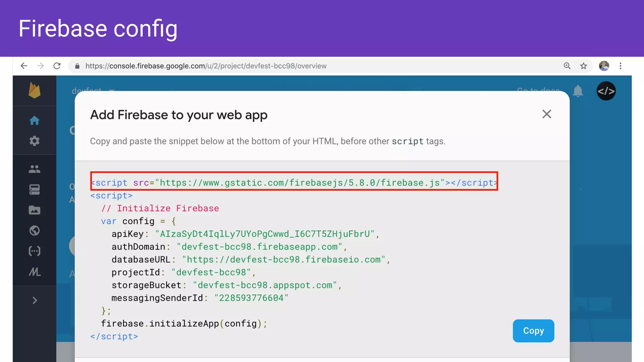Click the Copy button
Image resolution: width=644 pixels, height=362 pixels.
533,331
